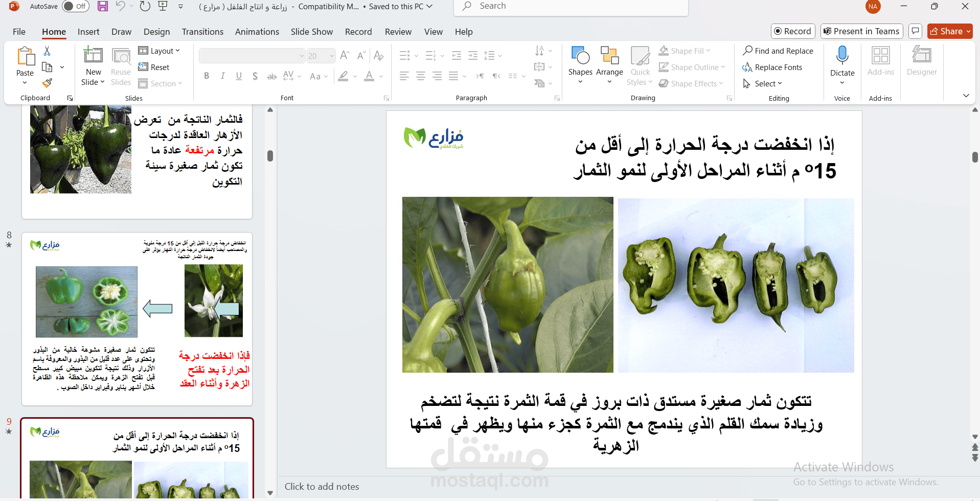
Task: Click the Save icon in title bar
Action: coord(103,7)
